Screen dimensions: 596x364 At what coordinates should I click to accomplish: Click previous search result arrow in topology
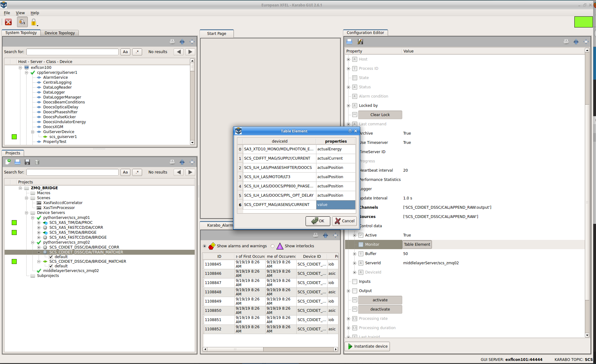pyautogui.click(x=179, y=52)
